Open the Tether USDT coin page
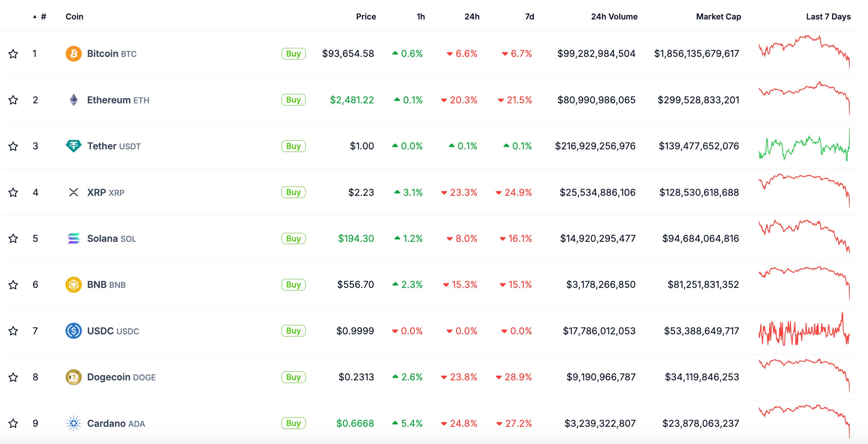Image resolution: width=868 pixels, height=444 pixels. pos(114,146)
